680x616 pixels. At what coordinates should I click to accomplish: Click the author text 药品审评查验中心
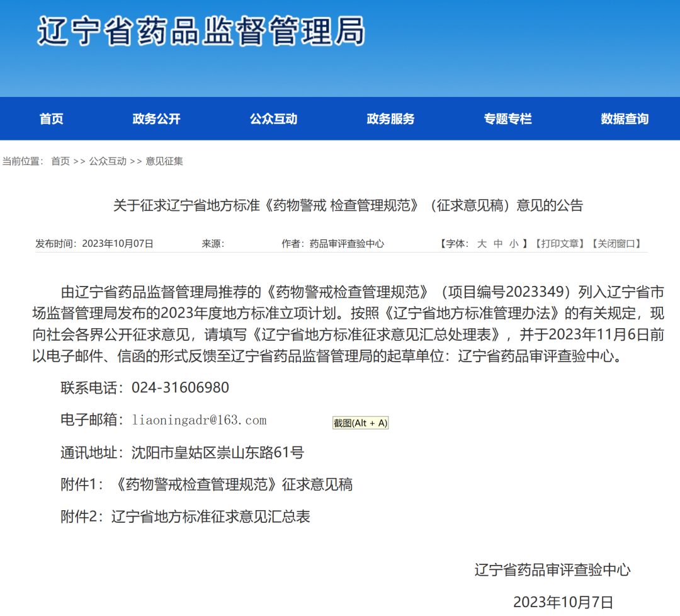click(x=346, y=244)
